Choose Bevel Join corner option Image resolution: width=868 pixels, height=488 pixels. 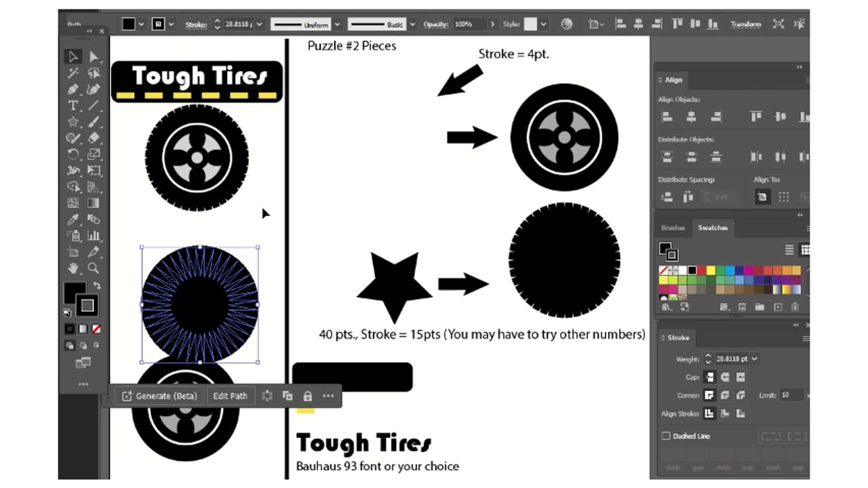pos(741,395)
